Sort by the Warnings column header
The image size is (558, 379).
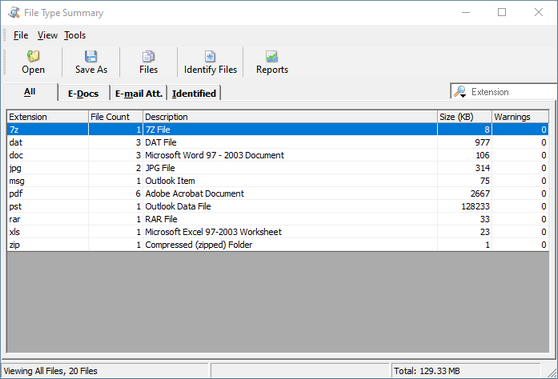point(520,117)
